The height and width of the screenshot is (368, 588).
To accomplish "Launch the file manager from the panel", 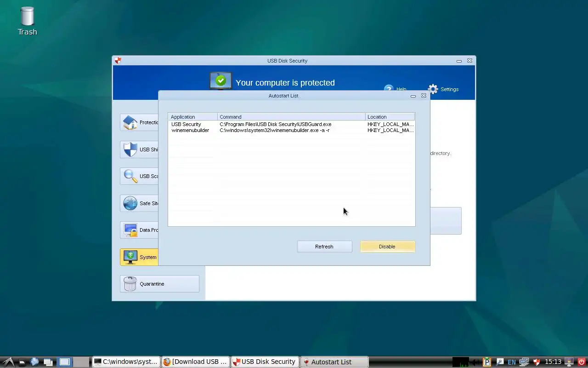I will pyautogui.click(x=22, y=362).
